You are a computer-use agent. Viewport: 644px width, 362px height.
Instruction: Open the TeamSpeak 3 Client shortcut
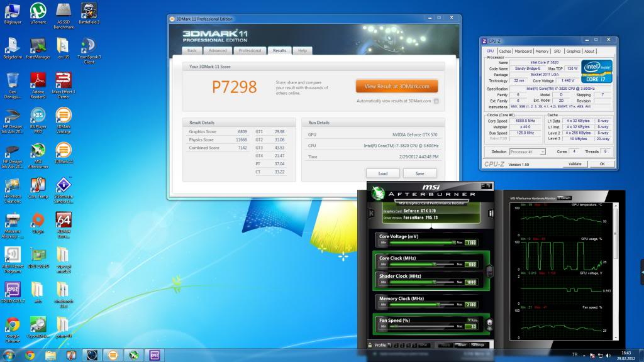[x=89, y=50]
